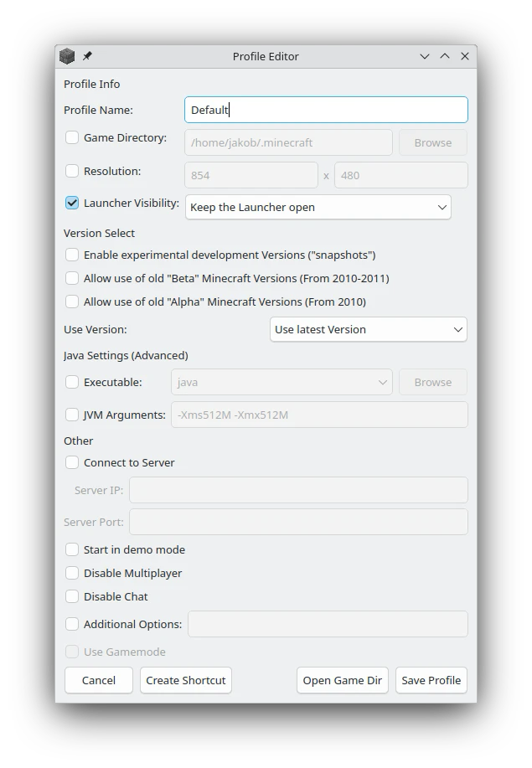Screen dimensions: 532x768
Task: Maximize the Profile Editor window
Action: tap(445, 56)
